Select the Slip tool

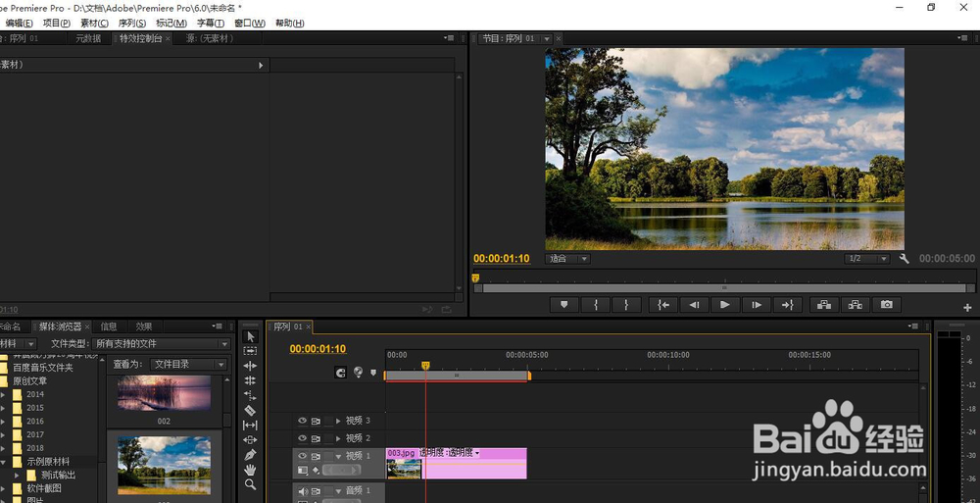[250, 426]
